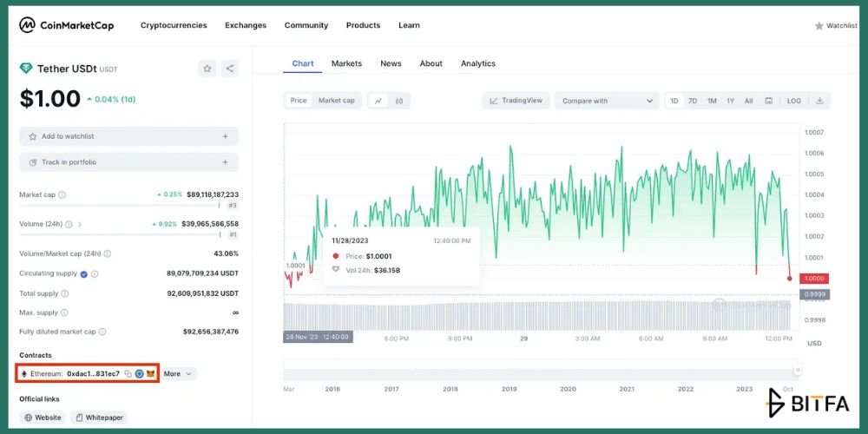Image resolution: width=868 pixels, height=434 pixels.
Task: Click the CoinMarketCap logo
Action: click(67, 25)
